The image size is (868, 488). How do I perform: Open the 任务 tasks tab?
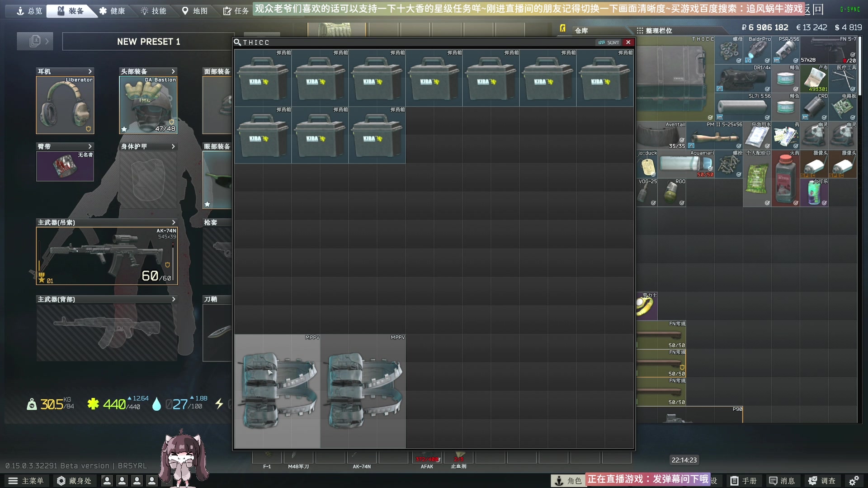[236, 11]
